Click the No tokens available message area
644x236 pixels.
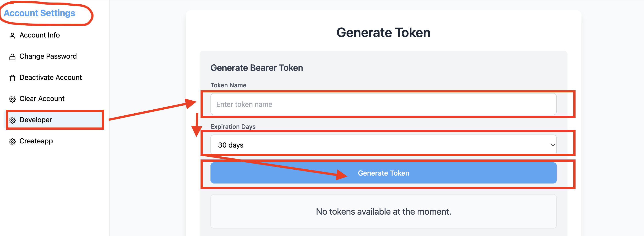pos(383,211)
